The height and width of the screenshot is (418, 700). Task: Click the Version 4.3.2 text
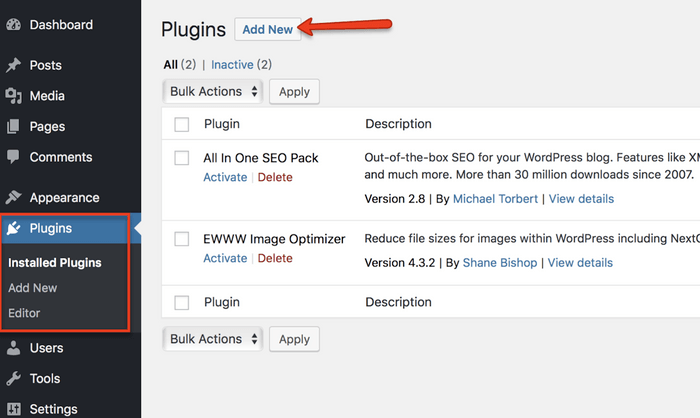[400, 263]
